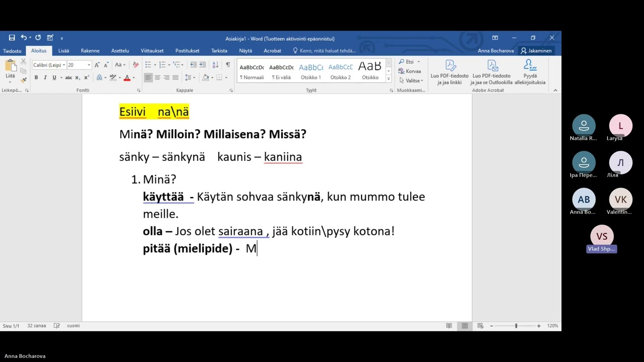The height and width of the screenshot is (362, 644).
Task: Expand the styles gallery
Action: click(388, 79)
